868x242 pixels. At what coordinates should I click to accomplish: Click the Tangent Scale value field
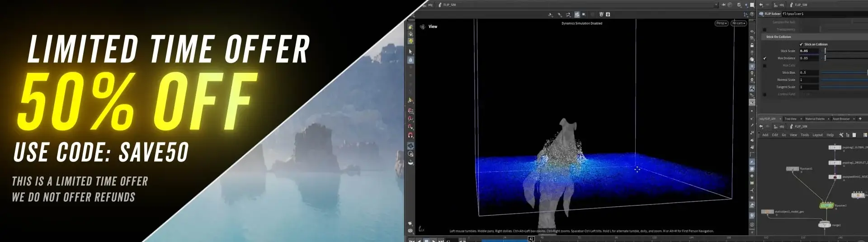pyautogui.click(x=809, y=87)
